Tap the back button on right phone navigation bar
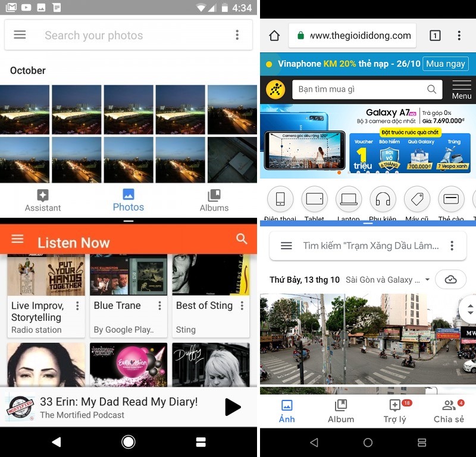Viewport: 476px width, 457px height. click(315, 443)
